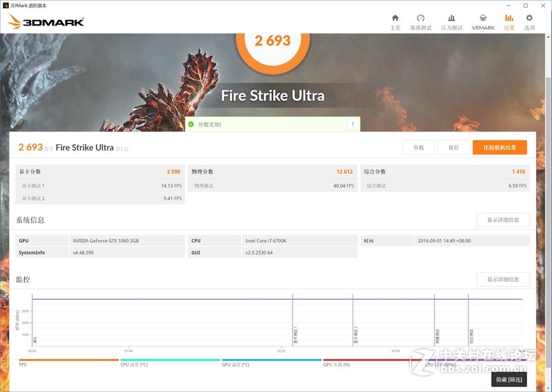
Task: Click the green checkmark beside 分数无效
Action: coord(191,124)
